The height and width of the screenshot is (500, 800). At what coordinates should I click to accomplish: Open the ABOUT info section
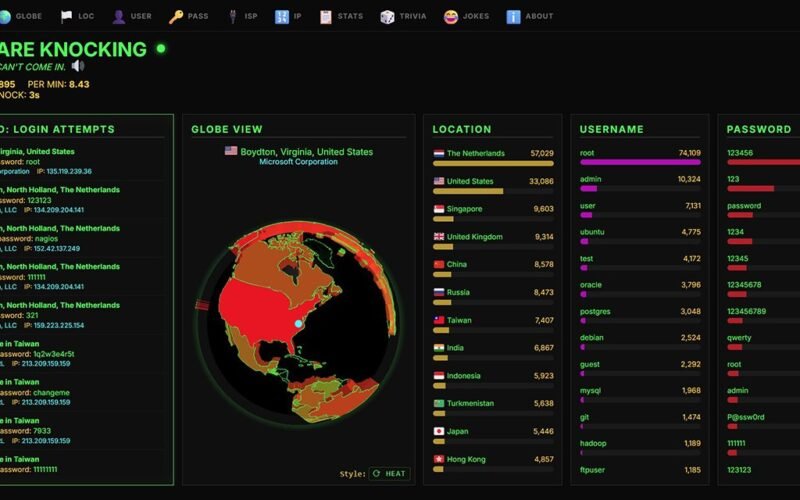tap(529, 16)
